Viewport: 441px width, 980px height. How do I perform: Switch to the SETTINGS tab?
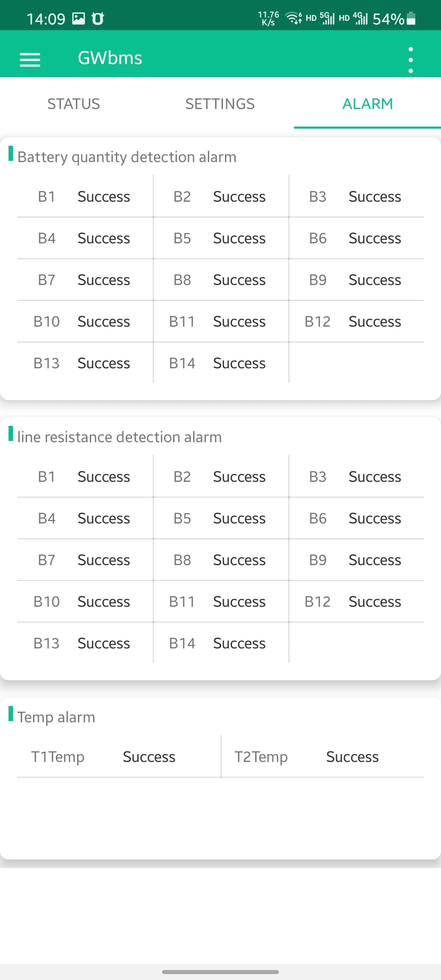pyautogui.click(x=220, y=104)
